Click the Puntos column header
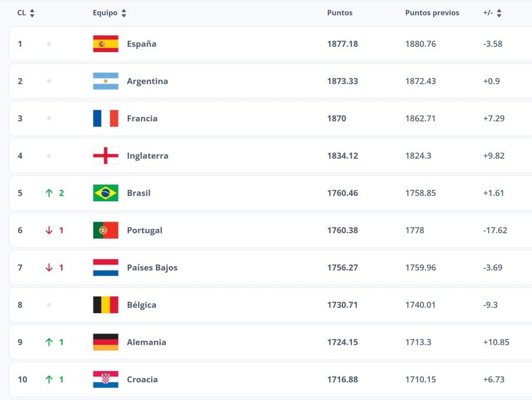 339,13
